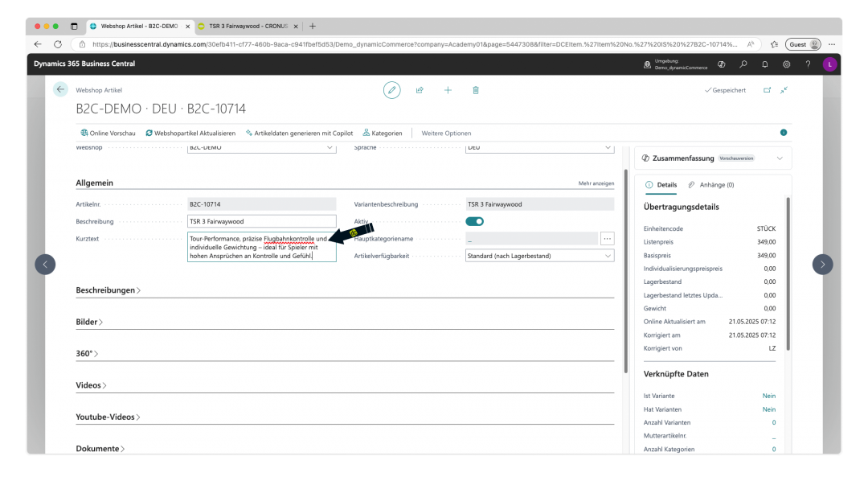Click into the Beschreibung input field
The height and width of the screenshot is (489, 868).
click(262, 221)
